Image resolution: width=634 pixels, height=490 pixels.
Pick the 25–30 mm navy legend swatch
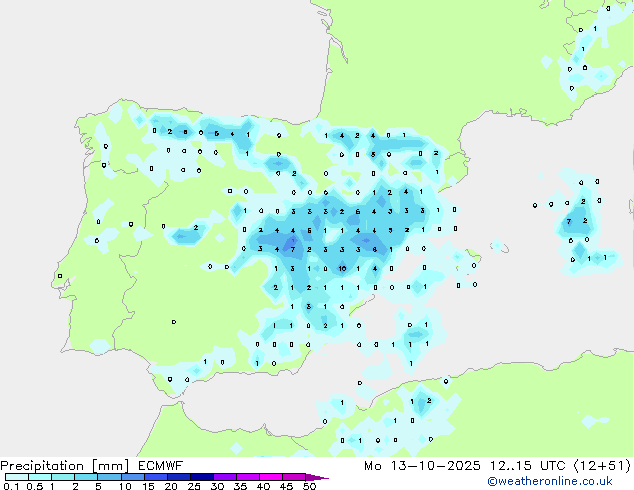pos(201,477)
